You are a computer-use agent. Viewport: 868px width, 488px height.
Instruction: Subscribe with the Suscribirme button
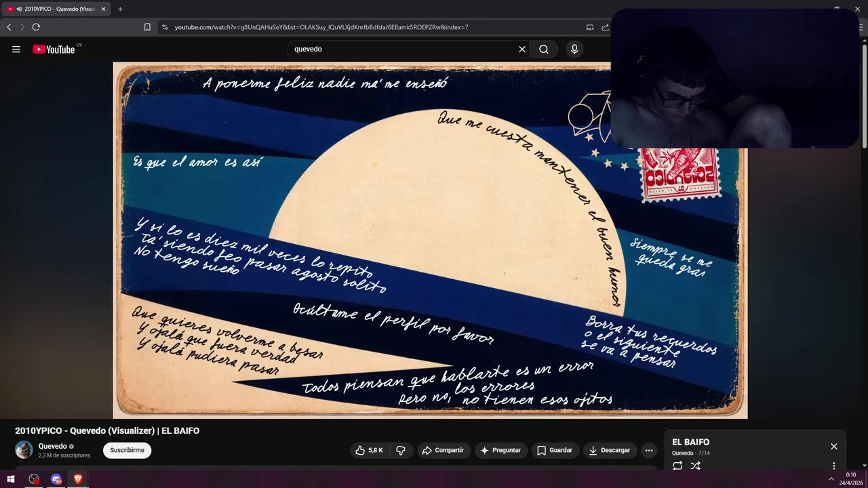click(x=127, y=450)
